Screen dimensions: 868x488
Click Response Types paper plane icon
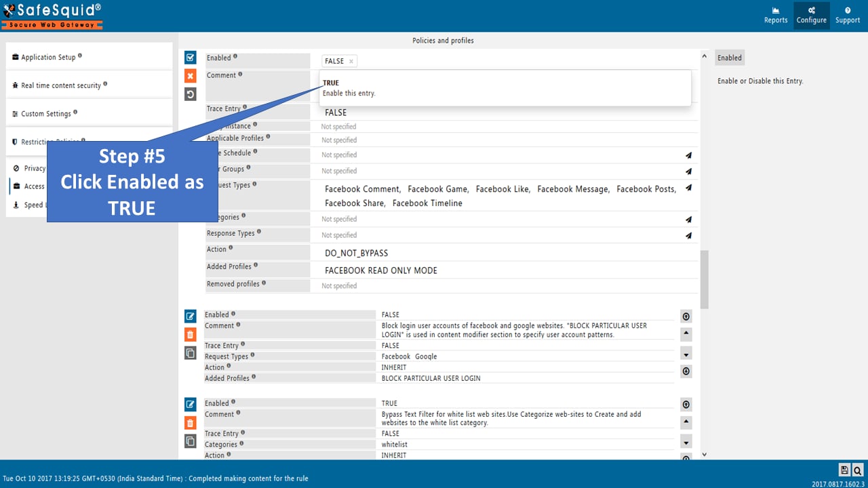click(x=688, y=236)
